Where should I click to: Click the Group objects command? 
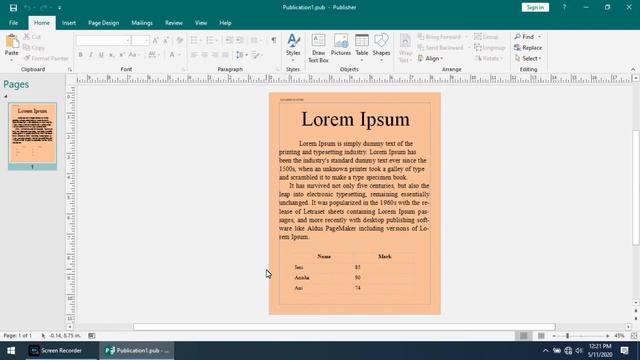[x=487, y=37]
